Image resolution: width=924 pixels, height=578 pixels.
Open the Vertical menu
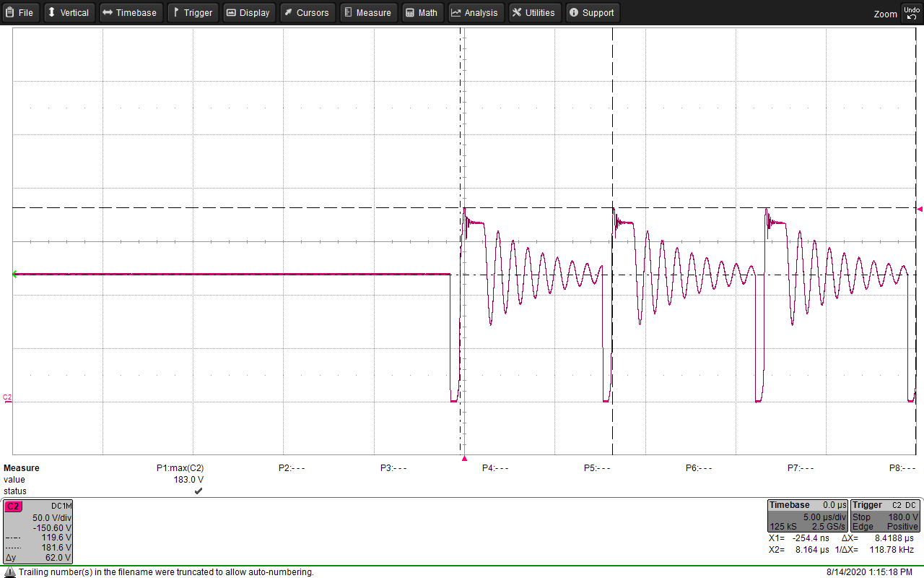(69, 12)
